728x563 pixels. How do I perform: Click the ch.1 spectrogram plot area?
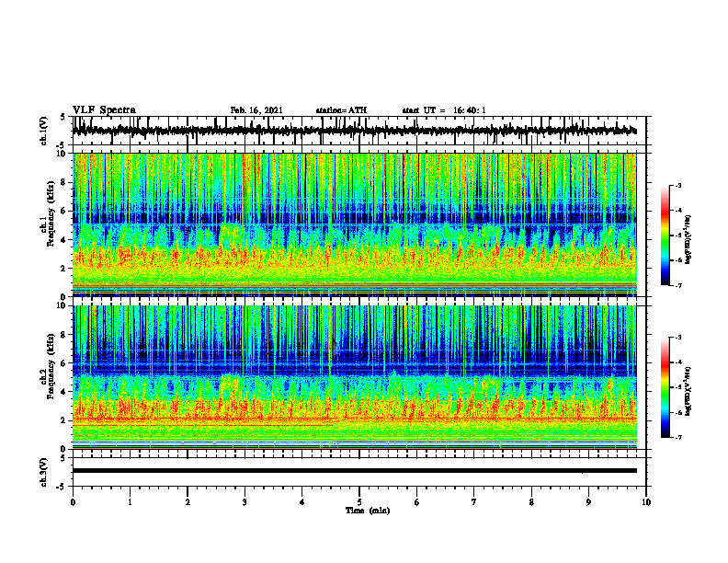pyautogui.click(x=354, y=224)
